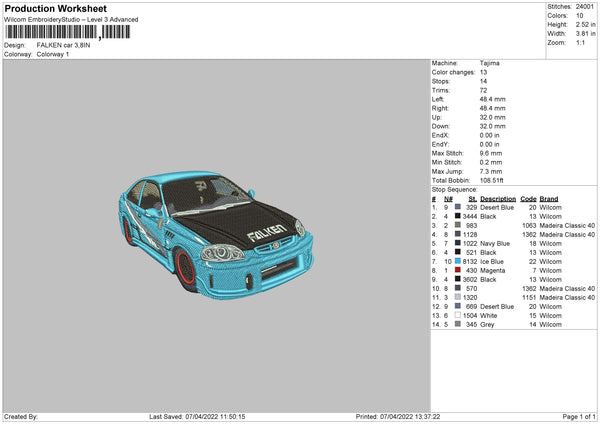Click the Stitches value 24001
The image size is (600, 424).
coord(585,7)
